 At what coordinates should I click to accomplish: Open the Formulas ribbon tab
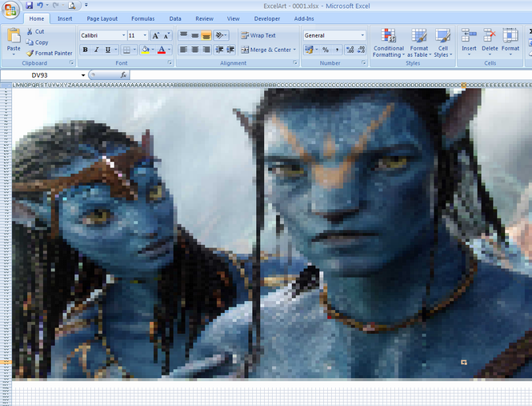tap(143, 18)
